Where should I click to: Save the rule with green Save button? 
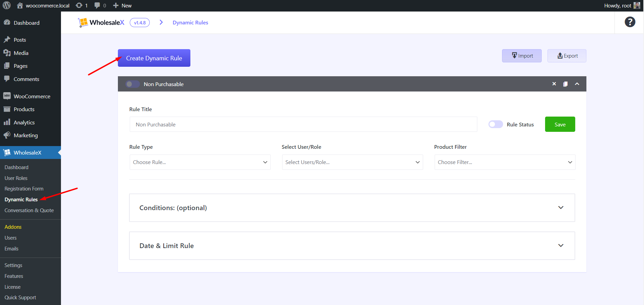[560, 124]
